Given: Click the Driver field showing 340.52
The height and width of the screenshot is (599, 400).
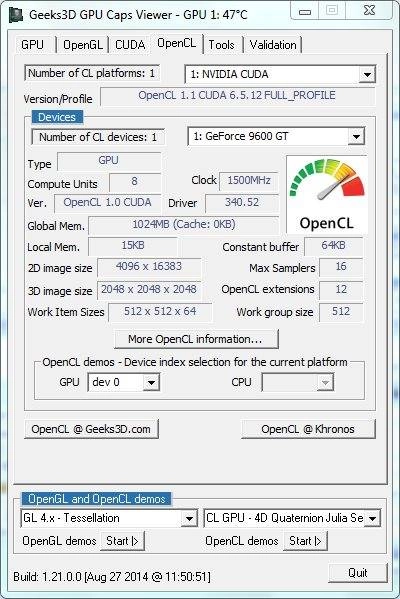Looking at the screenshot, I should (242, 203).
